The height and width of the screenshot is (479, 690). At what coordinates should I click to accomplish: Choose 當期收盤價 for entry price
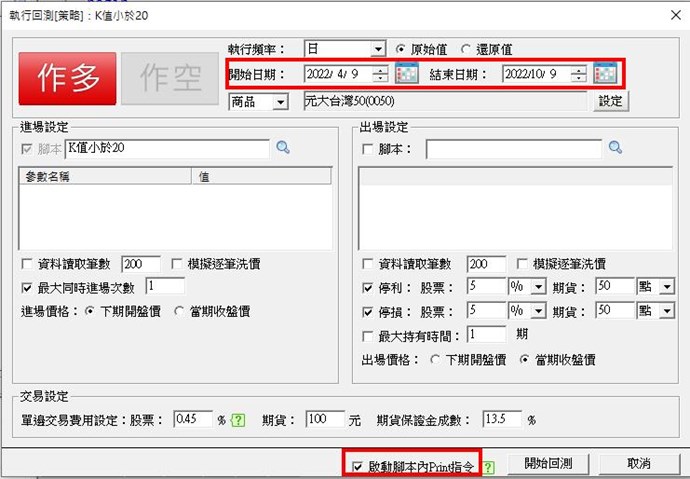(x=180, y=311)
